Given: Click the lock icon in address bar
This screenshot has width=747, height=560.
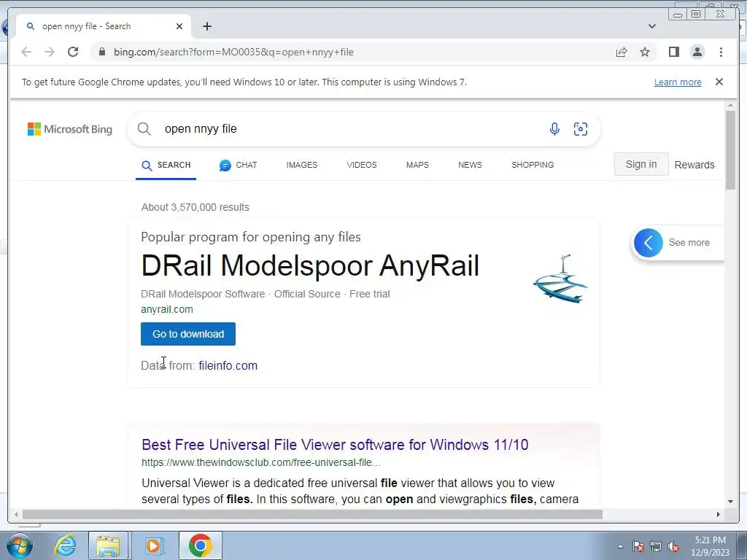Looking at the screenshot, I should pos(101,52).
